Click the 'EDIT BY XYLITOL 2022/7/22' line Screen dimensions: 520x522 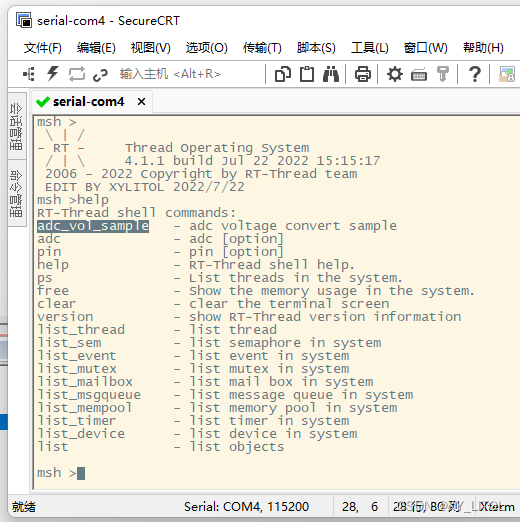click(145, 187)
